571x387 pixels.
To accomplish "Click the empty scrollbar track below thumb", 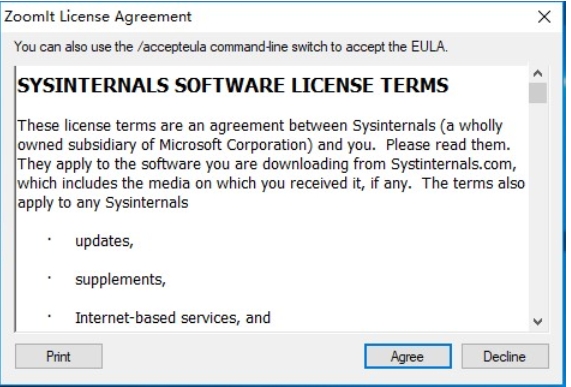I will point(538,208).
